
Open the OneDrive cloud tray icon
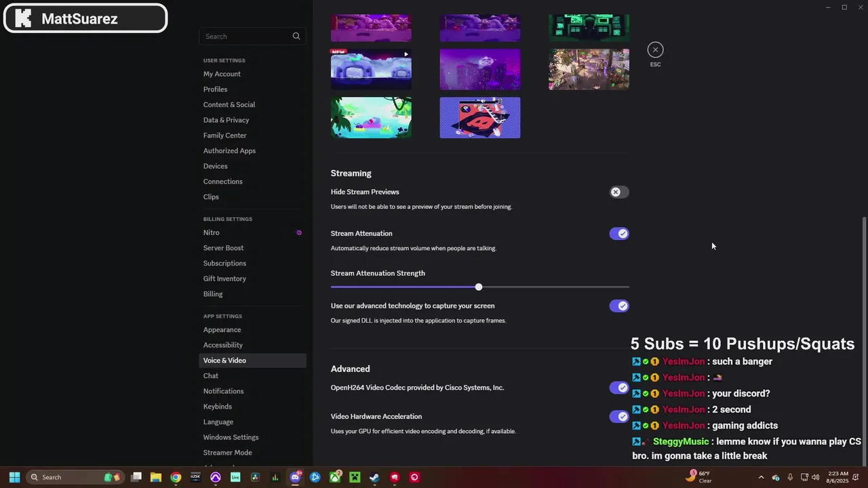tap(776, 477)
